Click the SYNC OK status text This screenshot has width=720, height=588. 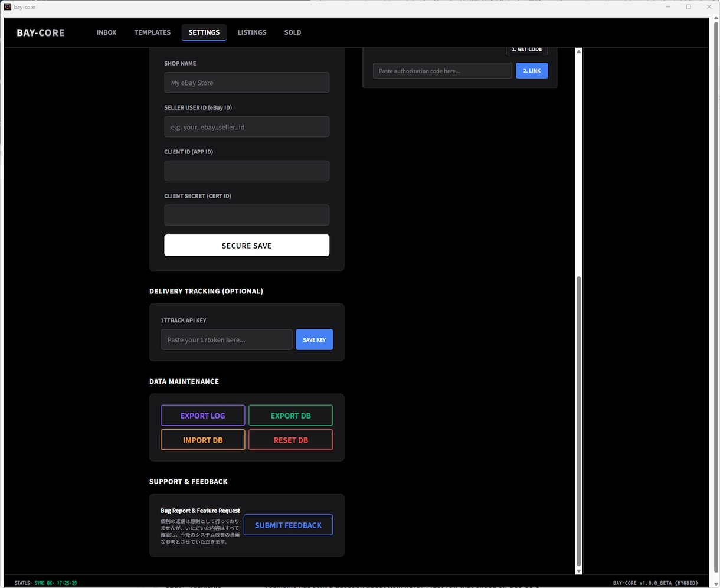tap(55, 583)
